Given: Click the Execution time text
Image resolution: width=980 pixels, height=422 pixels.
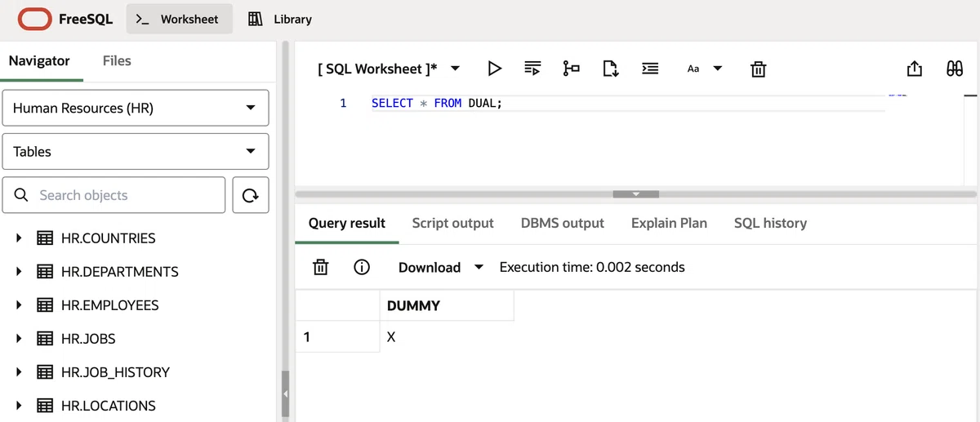Looking at the screenshot, I should (592, 267).
